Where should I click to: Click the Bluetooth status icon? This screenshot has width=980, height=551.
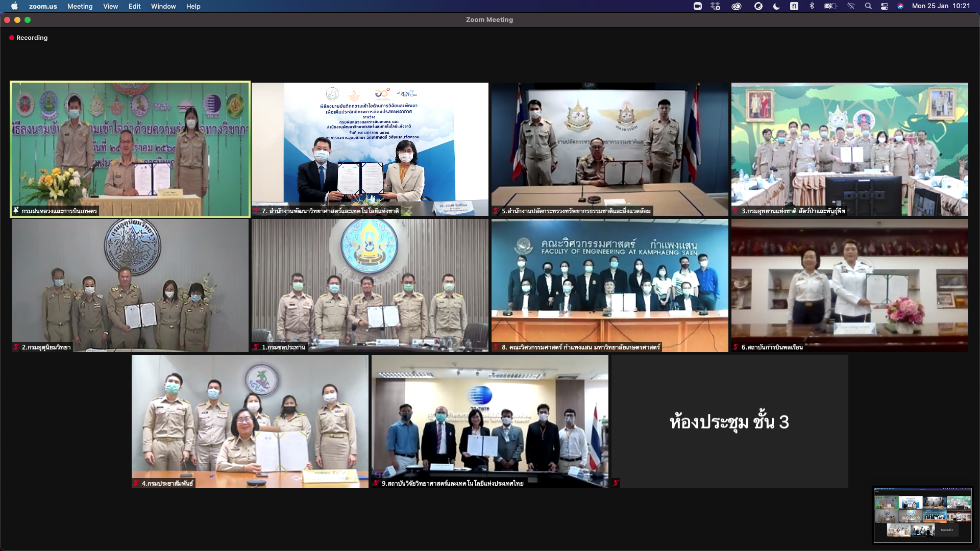click(812, 6)
